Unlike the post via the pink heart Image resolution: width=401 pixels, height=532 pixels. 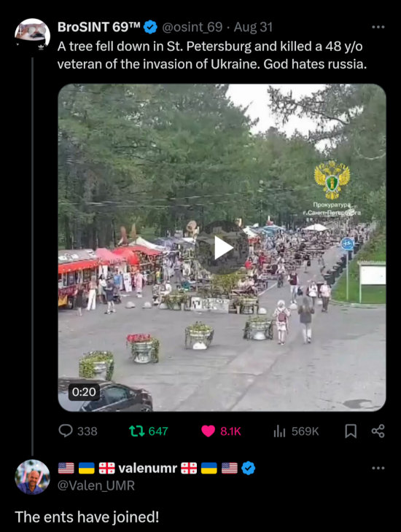pos(208,431)
